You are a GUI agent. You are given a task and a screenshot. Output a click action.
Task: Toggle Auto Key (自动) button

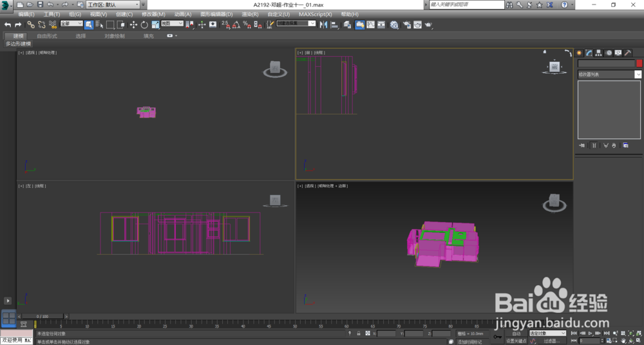pos(516,333)
